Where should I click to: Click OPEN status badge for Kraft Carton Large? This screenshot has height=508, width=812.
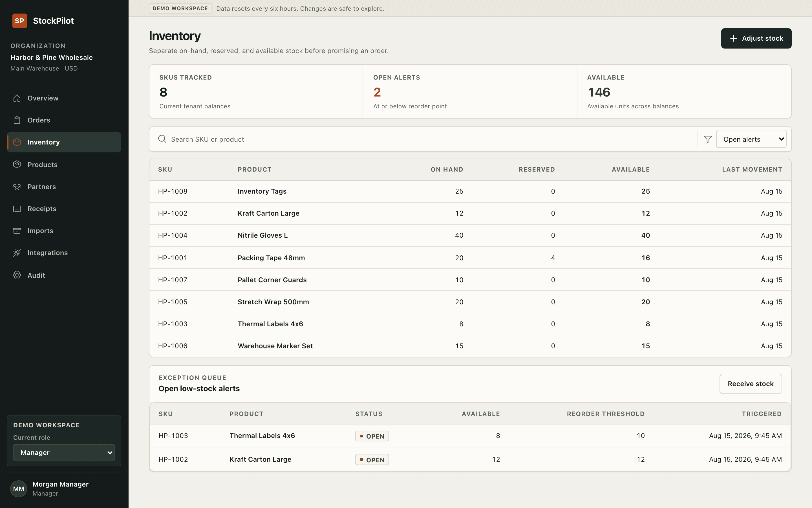372,460
